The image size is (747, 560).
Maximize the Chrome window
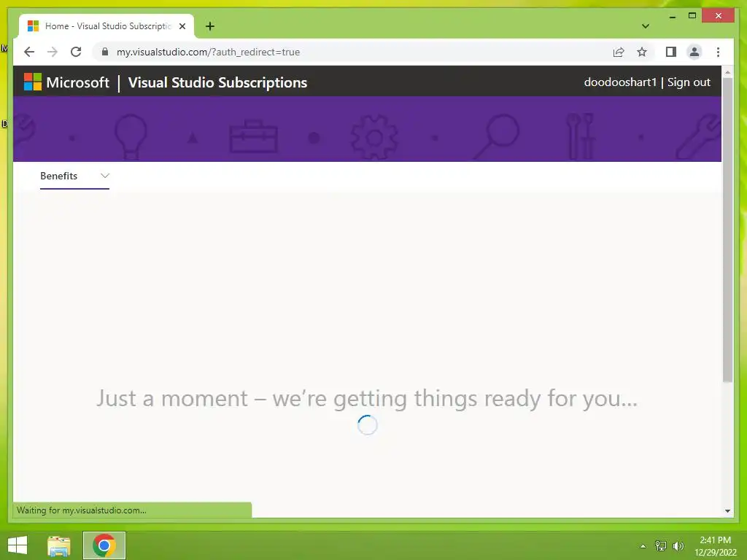click(692, 16)
